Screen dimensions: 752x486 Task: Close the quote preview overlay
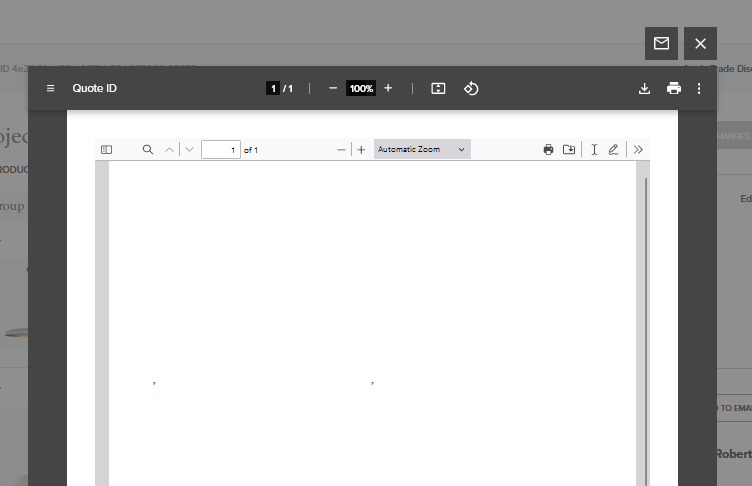pos(700,44)
